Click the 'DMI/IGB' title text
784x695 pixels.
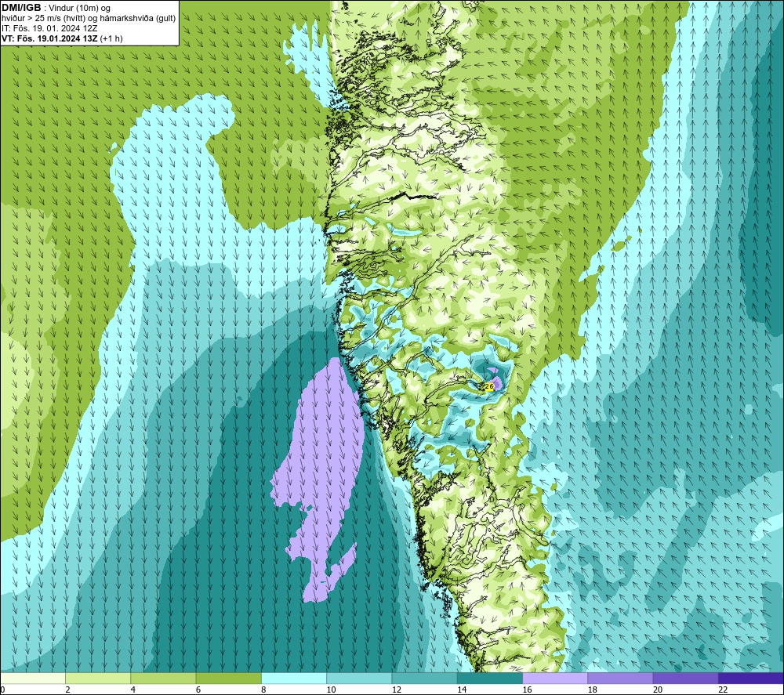click(x=21, y=8)
